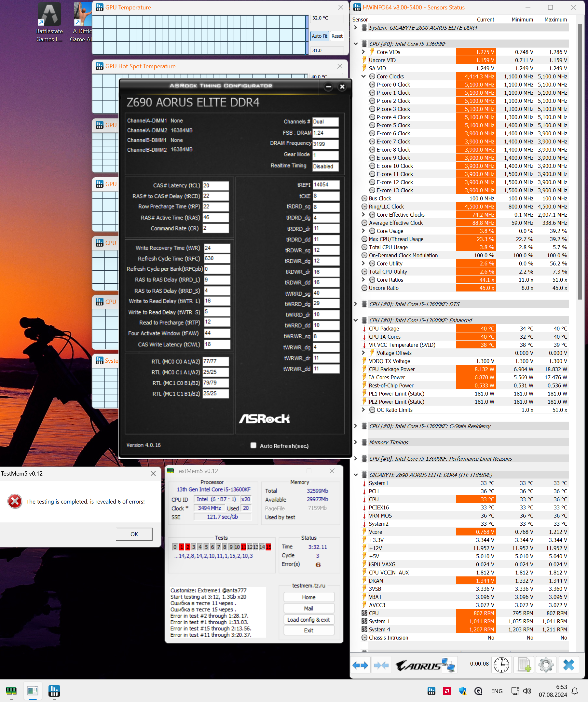Expand C-State Residency sensor group
The width and height of the screenshot is (588, 702).
pos(356,426)
